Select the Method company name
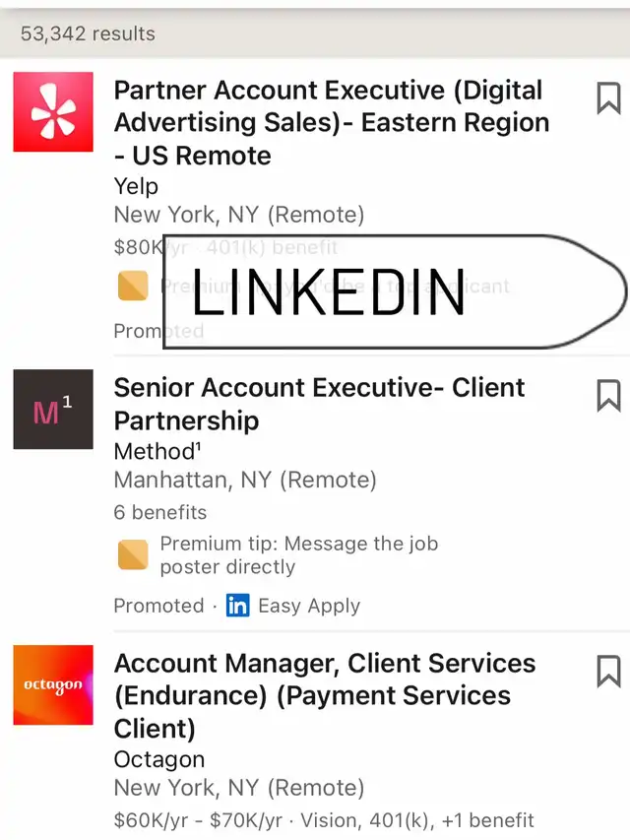The width and height of the screenshot is (630, 840). pos(156,452)
